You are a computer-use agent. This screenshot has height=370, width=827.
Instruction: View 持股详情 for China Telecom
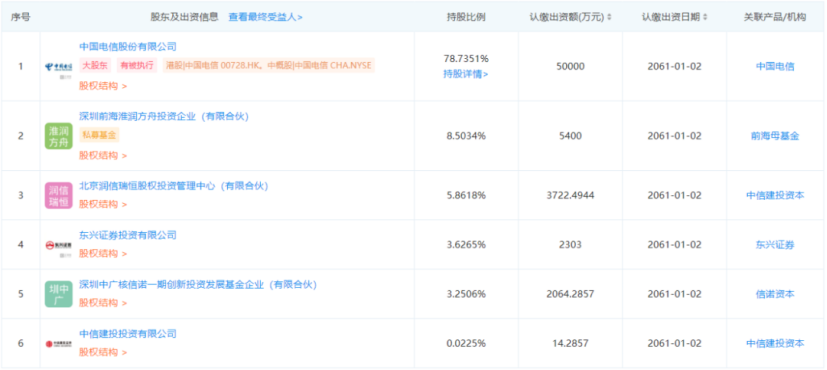pyautogui.click(x=466, y=74)
